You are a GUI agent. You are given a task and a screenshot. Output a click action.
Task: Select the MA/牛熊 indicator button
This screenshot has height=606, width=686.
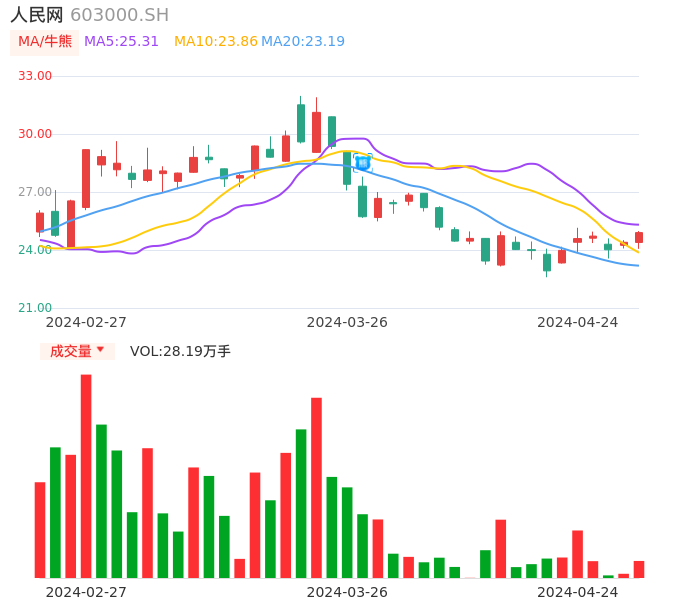[45, 42]
